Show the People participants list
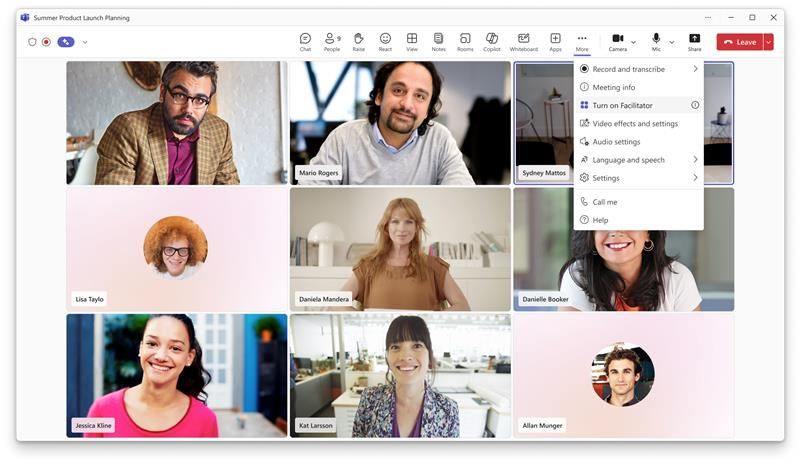The height and width of the screenshot is (464, 800). [x=331, y=41]
